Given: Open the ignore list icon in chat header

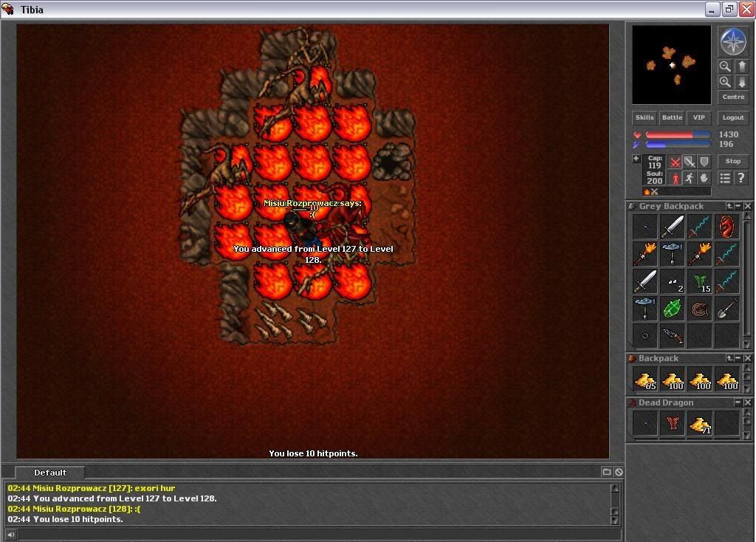Looking at the screenshot, I should [x=619, y=472].
